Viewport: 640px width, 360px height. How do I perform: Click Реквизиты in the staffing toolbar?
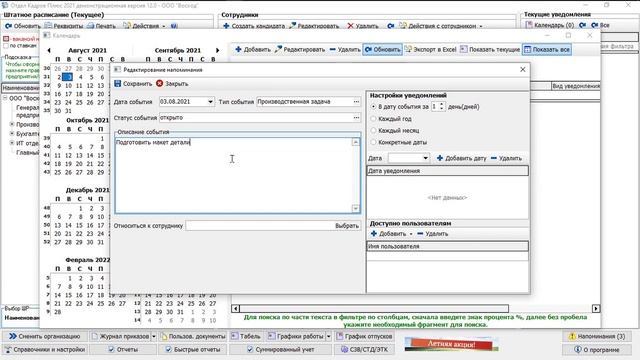pyautogui.click(x=64, y=26)
